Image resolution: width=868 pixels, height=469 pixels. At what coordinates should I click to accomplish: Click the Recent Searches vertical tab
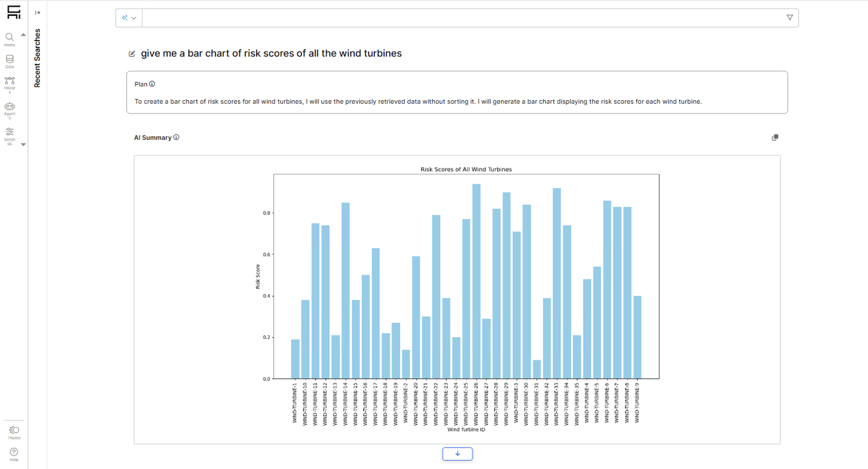(x=37, y=58)
